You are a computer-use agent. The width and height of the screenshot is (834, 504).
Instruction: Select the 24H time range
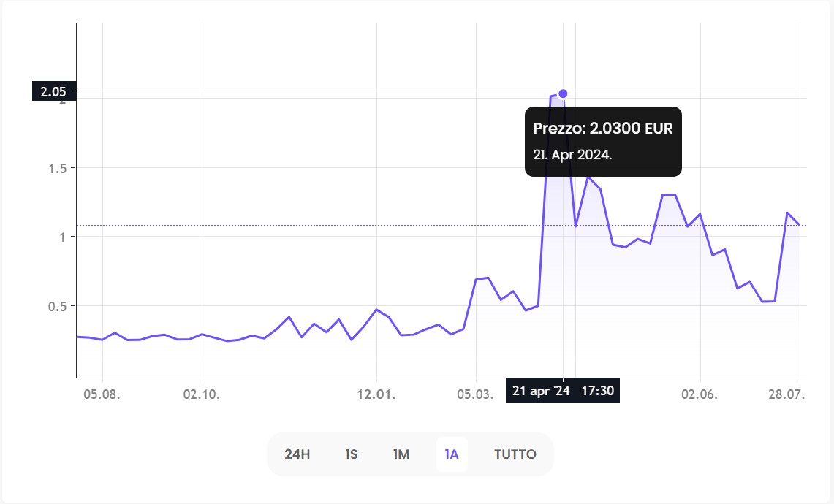pyautogui.click(x=297, y=454)
